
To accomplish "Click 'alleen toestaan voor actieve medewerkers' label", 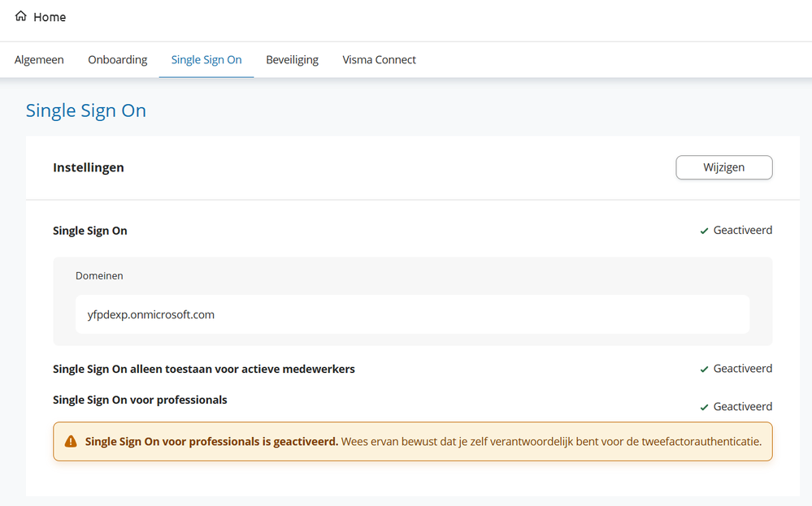I will tap(203, 369).
